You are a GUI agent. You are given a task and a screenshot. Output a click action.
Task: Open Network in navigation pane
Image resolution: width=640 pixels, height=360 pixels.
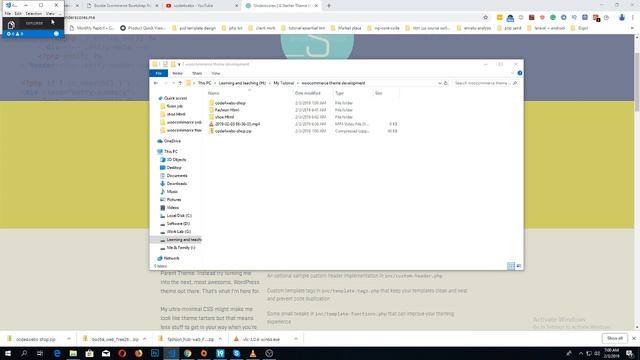pyautogui.click(x=171, y=258)
